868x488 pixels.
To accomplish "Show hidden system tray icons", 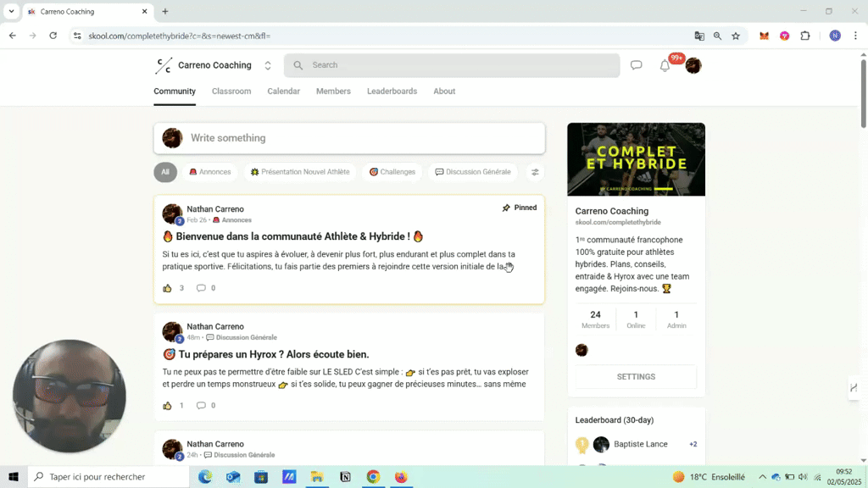I will [x=762, y=477].
